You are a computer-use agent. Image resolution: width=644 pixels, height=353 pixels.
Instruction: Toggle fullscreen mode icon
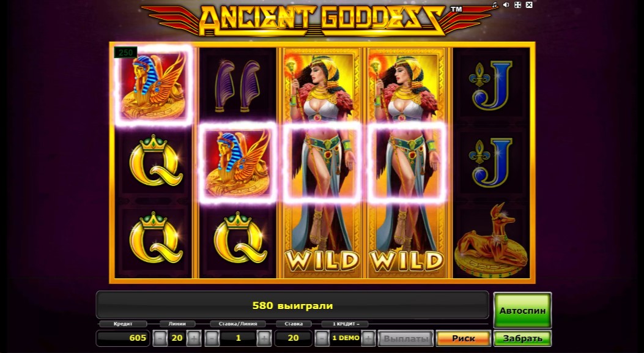[517, 5]
